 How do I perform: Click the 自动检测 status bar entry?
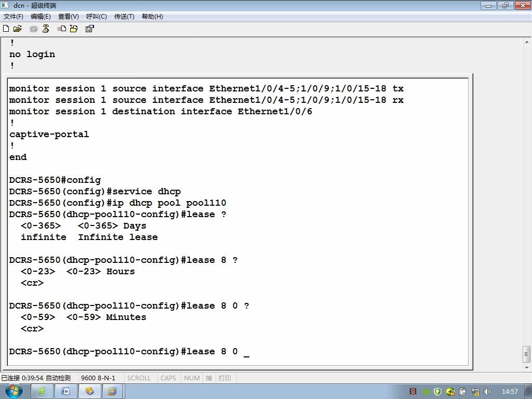coord(58,378)
